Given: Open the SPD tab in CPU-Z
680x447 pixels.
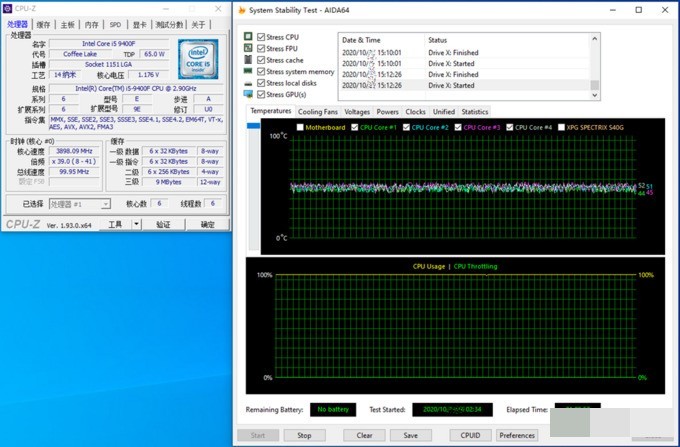Looking at the screenshot, I should (115, 24).
